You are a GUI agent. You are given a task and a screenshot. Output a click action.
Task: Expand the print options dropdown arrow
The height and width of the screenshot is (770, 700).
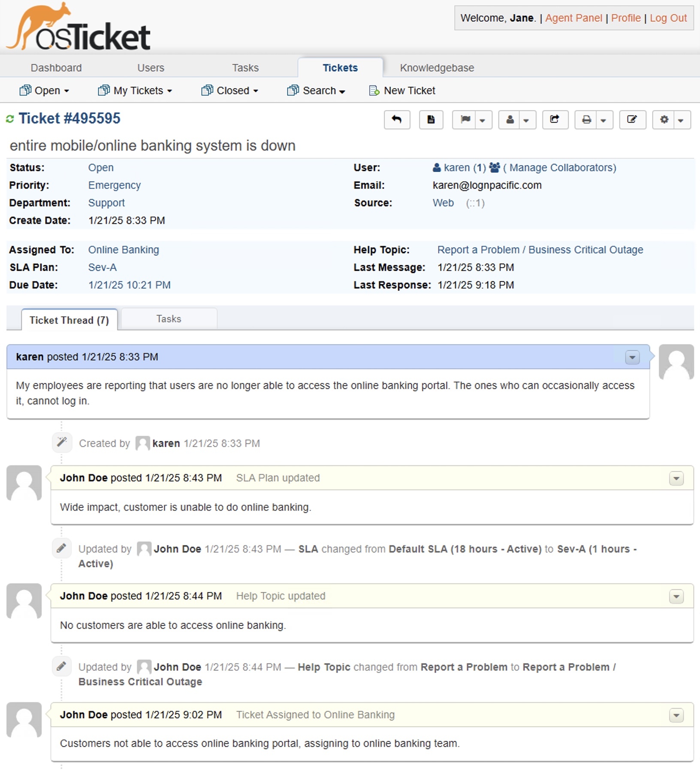603,120
